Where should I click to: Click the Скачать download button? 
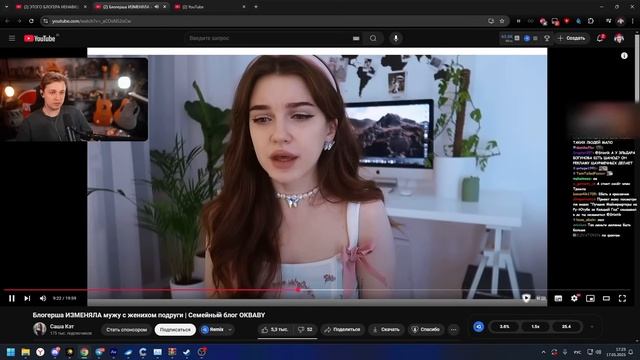386,329
